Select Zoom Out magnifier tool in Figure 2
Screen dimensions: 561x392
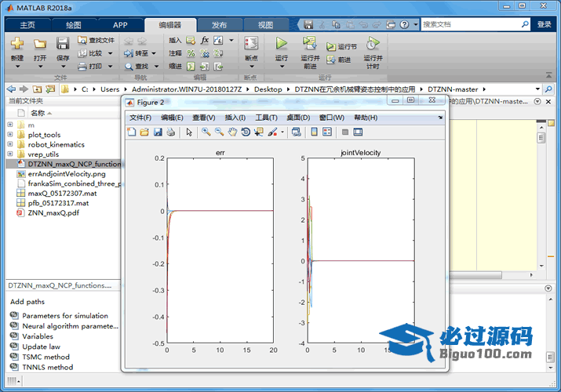click(x=219, y=132)
